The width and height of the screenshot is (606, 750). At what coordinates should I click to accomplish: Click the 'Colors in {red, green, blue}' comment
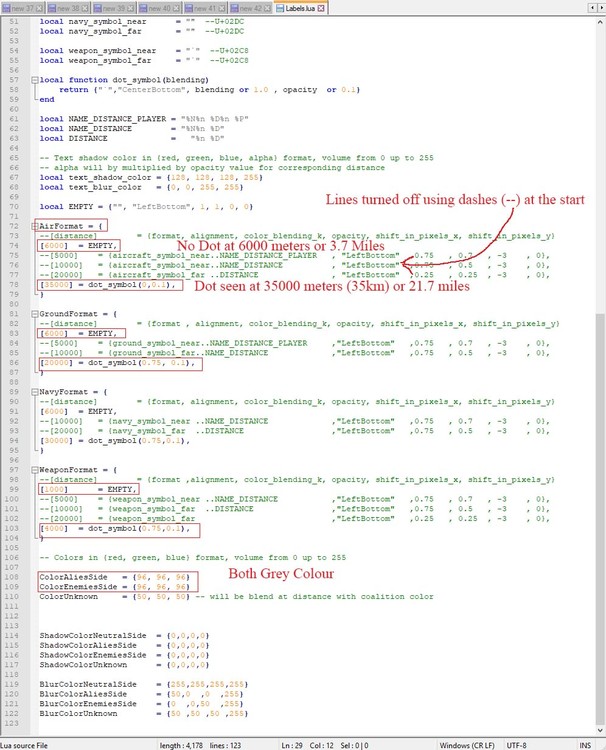click(193, 557)
